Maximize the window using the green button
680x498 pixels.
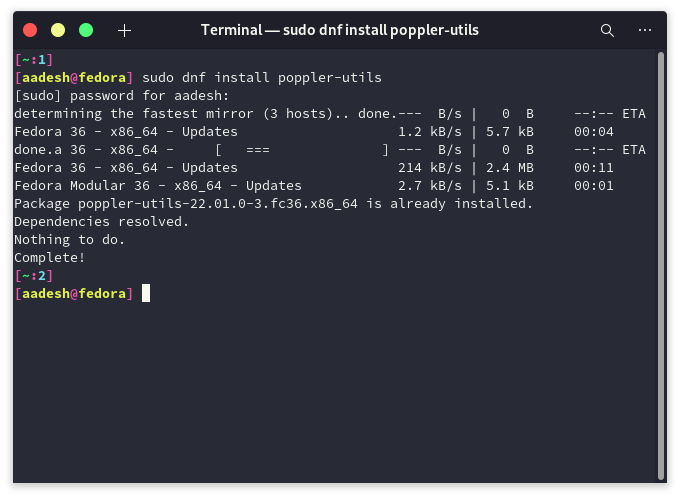pos(86,30)
